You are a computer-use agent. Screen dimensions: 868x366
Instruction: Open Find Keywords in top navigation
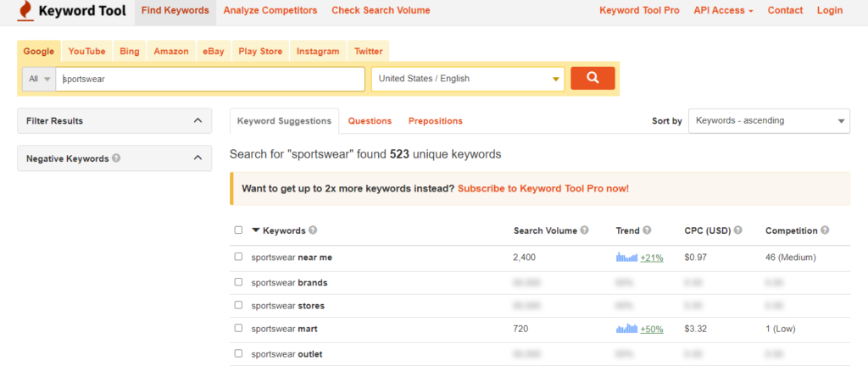[x=175, y=10]
